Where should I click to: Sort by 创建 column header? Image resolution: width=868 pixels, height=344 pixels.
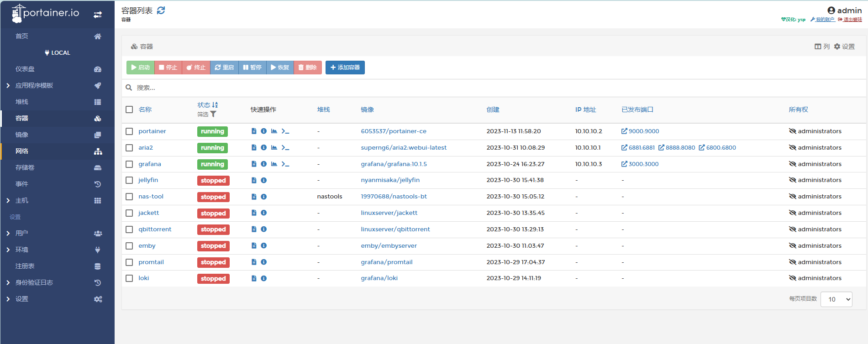[493, 109]
